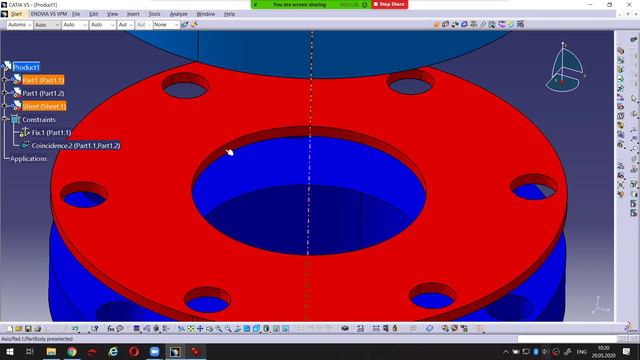Screen dimensions: 640x360
Task: Click the New document icon
Action: coord(9,329)
